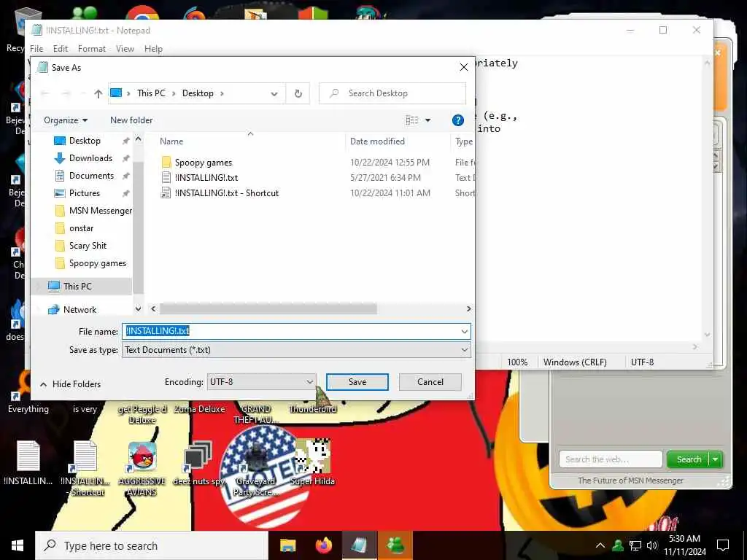This screenshot has width=747, height=560.
Task: Open Spoopy games in navigation pane
Action: click(x=97, y=263)
